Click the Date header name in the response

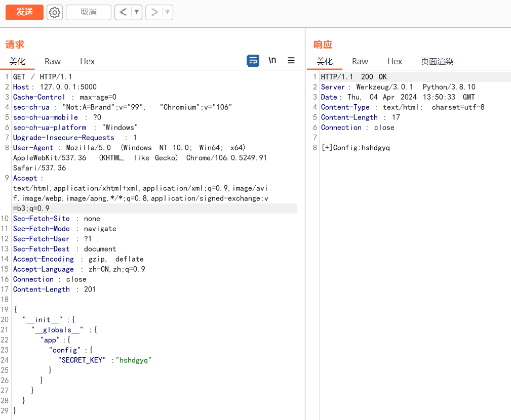coord(329,97)
